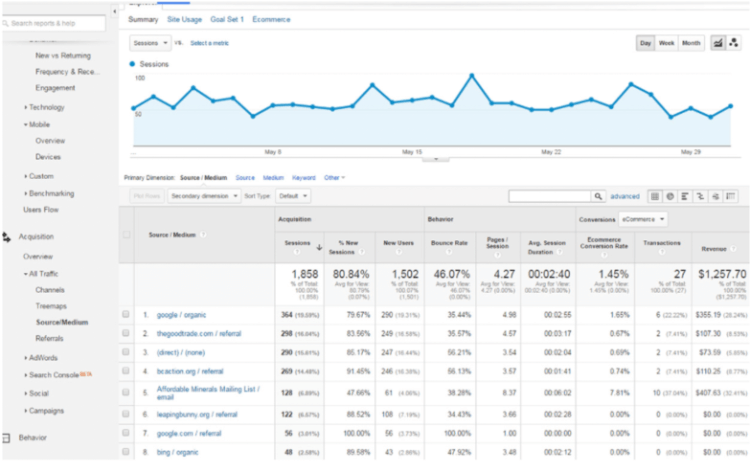Select the motion chart icon
The width and height of the screenshot is (750, 471).
pyautogui.click(x=733, y=43)
